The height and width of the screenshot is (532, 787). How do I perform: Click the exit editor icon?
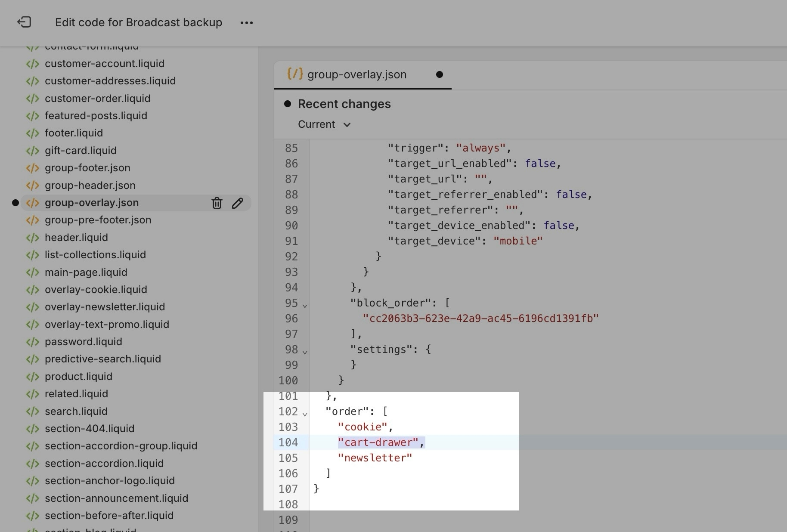[x=24, y=22]
